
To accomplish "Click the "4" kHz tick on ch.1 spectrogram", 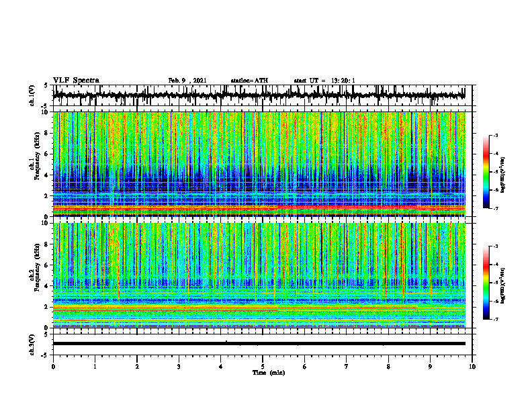I will click(x=47, y=175).
